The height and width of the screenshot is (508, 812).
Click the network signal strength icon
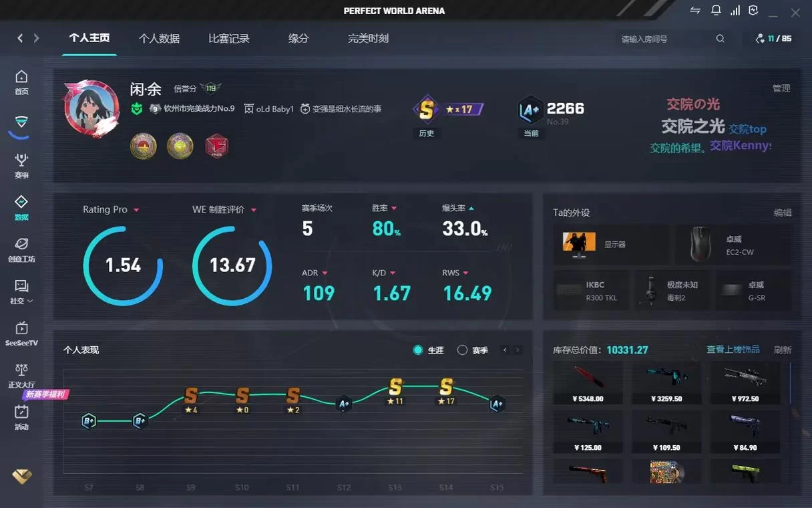pyautogui.click(x=735, y=10)
